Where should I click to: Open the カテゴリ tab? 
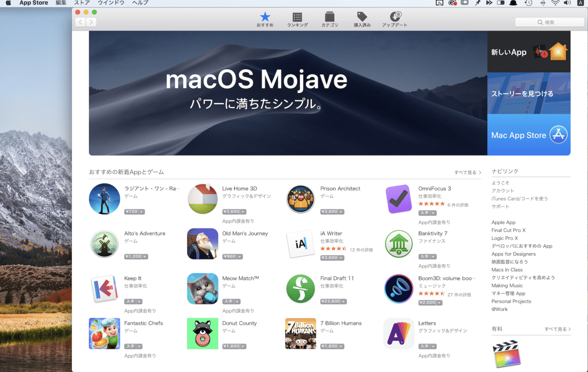coord(330,20)
